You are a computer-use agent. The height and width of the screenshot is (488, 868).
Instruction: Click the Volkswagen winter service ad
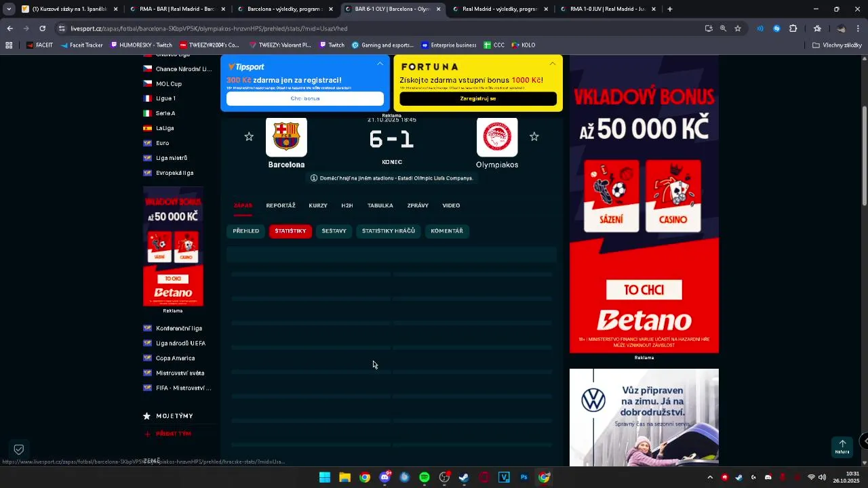(x=644, y=418)
